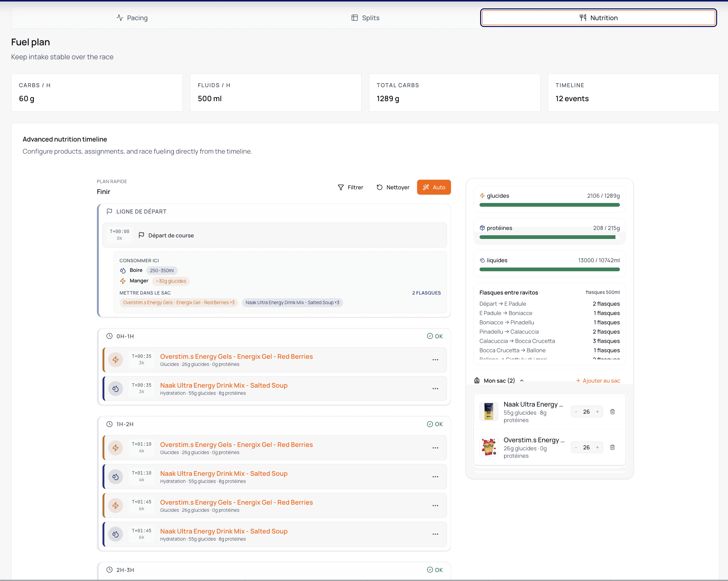Click the Boire 250-350ml tag
Viewport: 728px width, 581px height.
tap(162, 270)
